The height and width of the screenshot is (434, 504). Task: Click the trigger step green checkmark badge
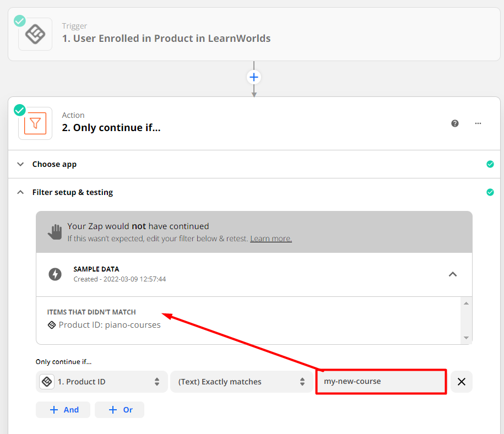pos(20,21)
